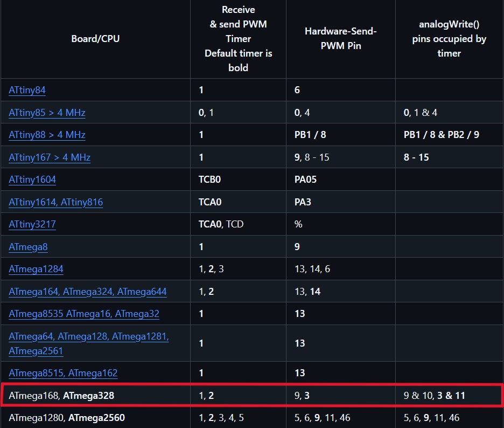Open the ATmega164, ATmega324, ATmega644 link
This screenshot has width=504, height=428.
pyautogui.click(x=87, y=292)
